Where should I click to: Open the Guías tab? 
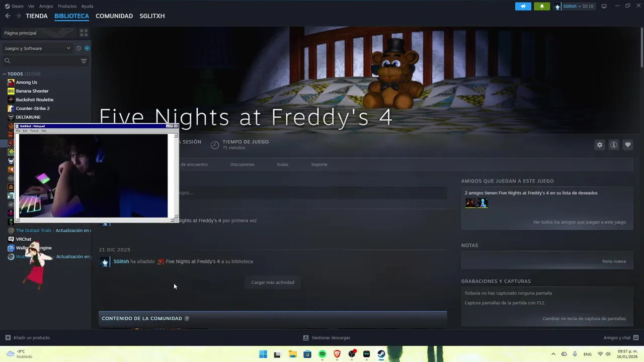(x=282, y=164)
